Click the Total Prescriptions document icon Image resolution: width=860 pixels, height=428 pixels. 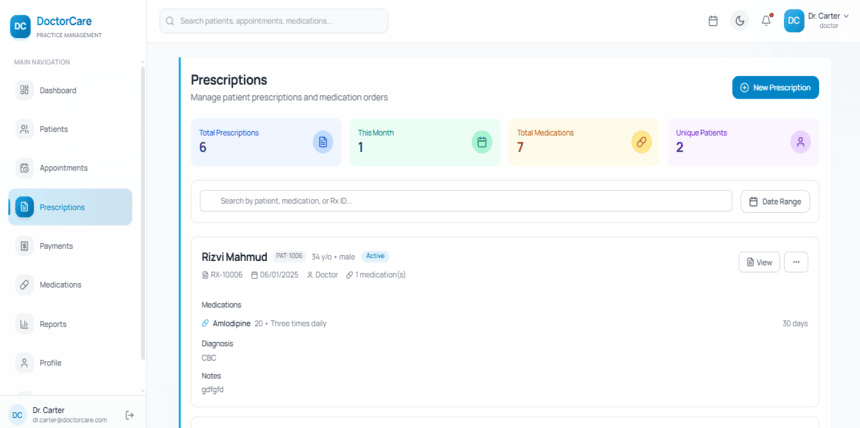coord(322,142)
